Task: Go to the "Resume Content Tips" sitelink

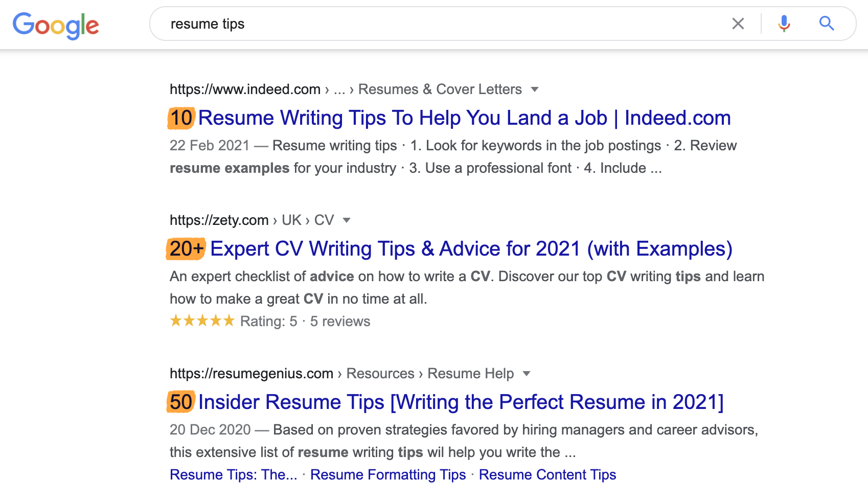Action: tap(547, 475)
